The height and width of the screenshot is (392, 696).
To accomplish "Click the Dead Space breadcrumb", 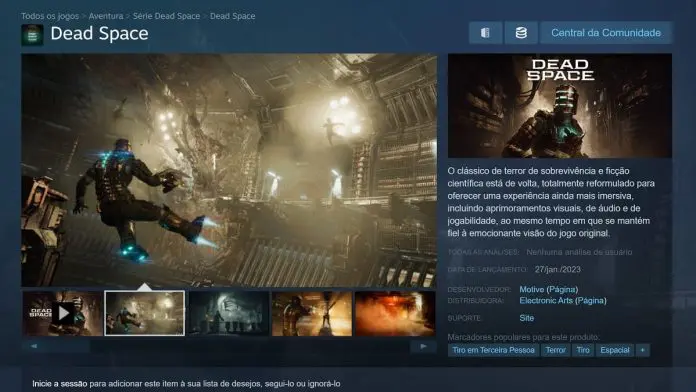I will (233, 16).
